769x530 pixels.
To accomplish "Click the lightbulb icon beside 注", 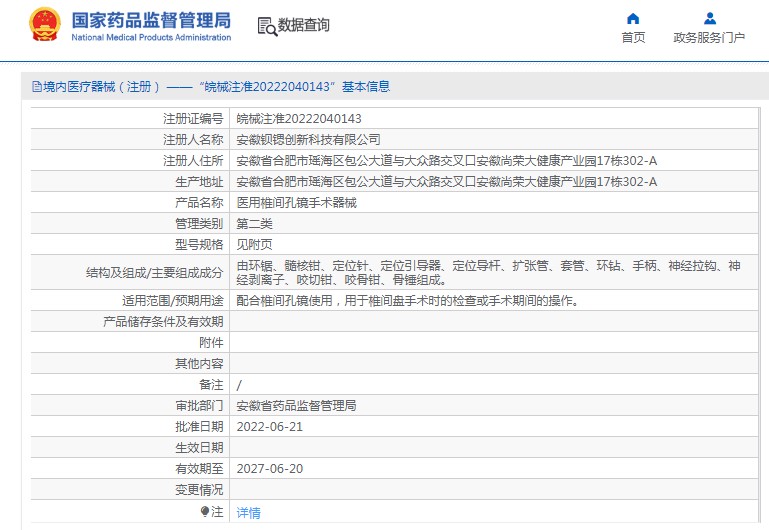I will tap(206, 512).
